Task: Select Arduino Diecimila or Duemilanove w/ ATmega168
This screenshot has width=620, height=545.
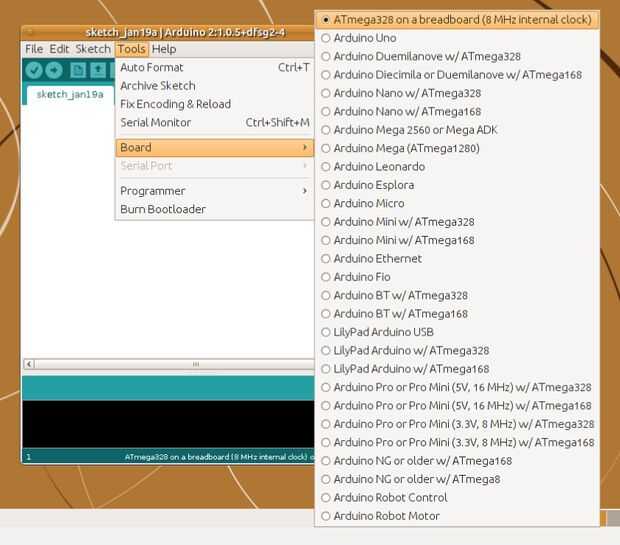Action: pos(457,75)
